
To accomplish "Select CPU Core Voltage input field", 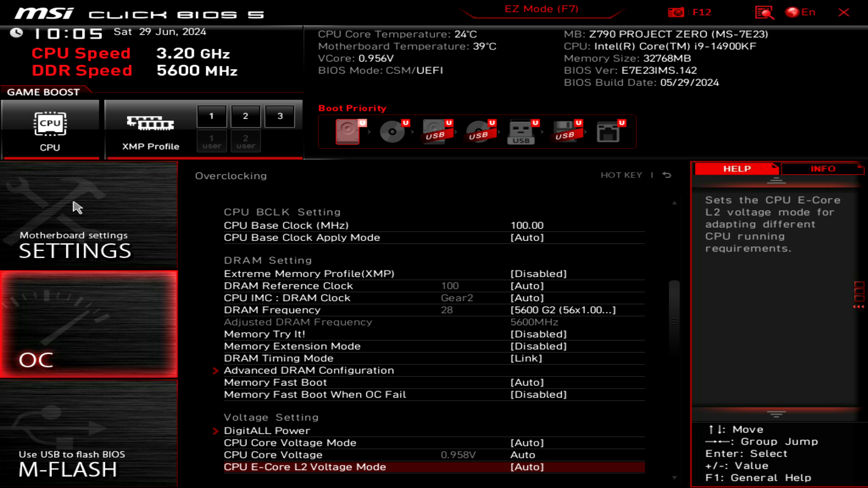I will click(523, 455).
